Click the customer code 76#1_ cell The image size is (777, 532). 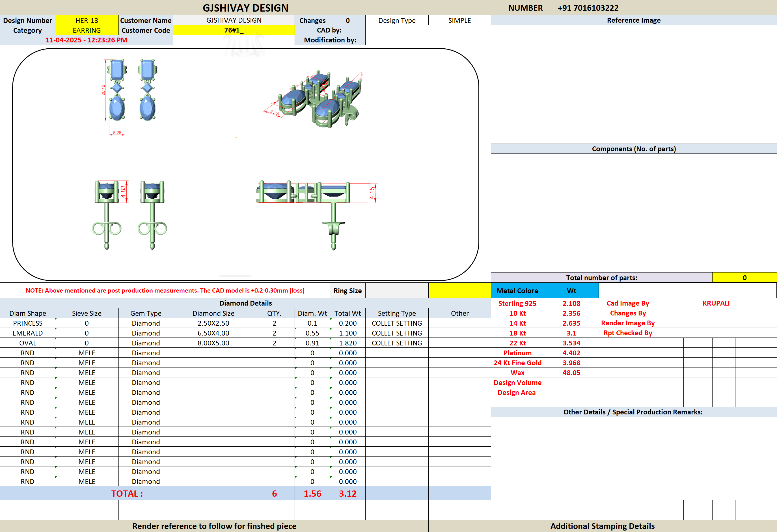[234, 31]
